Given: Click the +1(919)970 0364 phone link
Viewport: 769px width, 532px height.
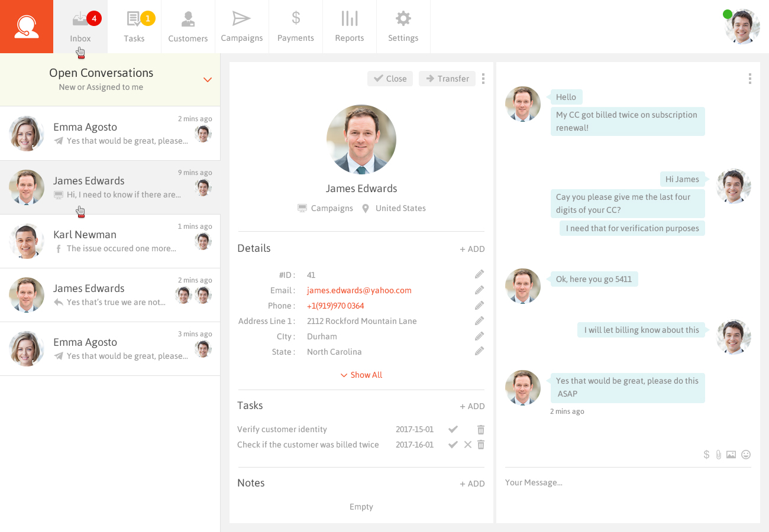Looking at the screenshot, I should 335,306.
